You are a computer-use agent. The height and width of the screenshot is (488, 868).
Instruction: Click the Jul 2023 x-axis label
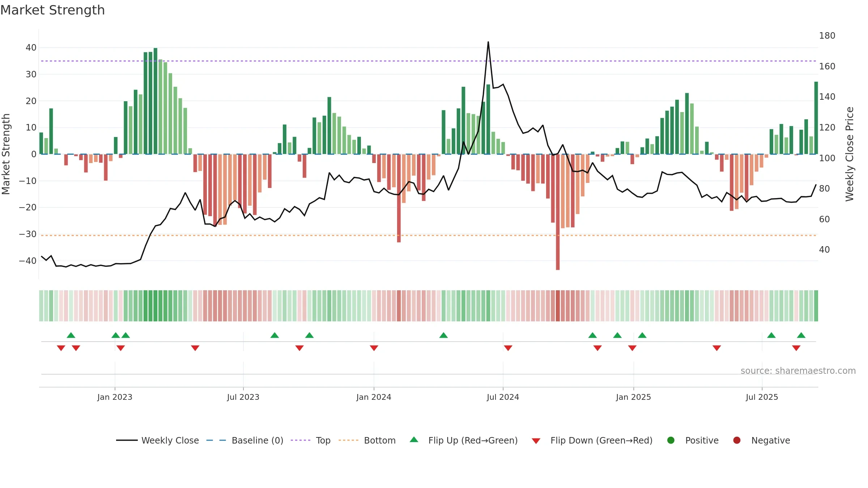tap(243, 397)
